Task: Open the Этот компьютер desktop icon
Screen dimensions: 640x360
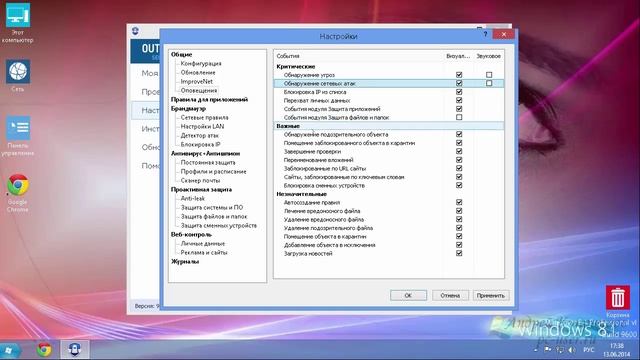Action: coord(18,23)
